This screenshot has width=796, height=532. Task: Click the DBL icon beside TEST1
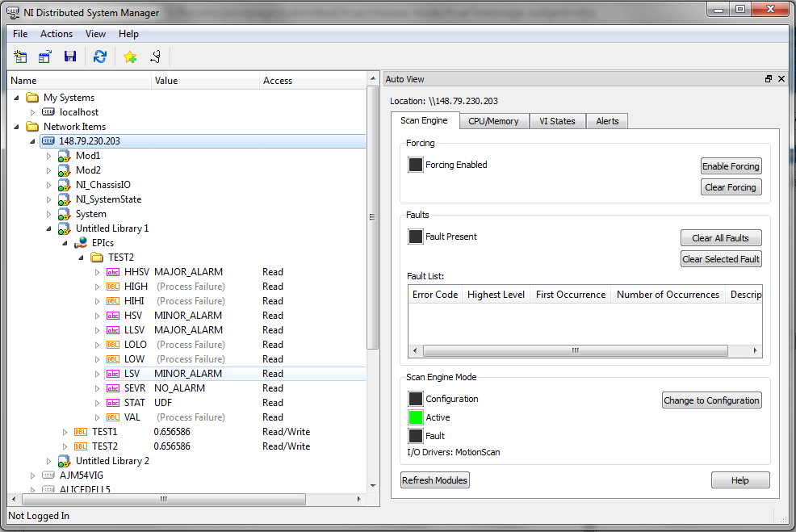[80, 432]
